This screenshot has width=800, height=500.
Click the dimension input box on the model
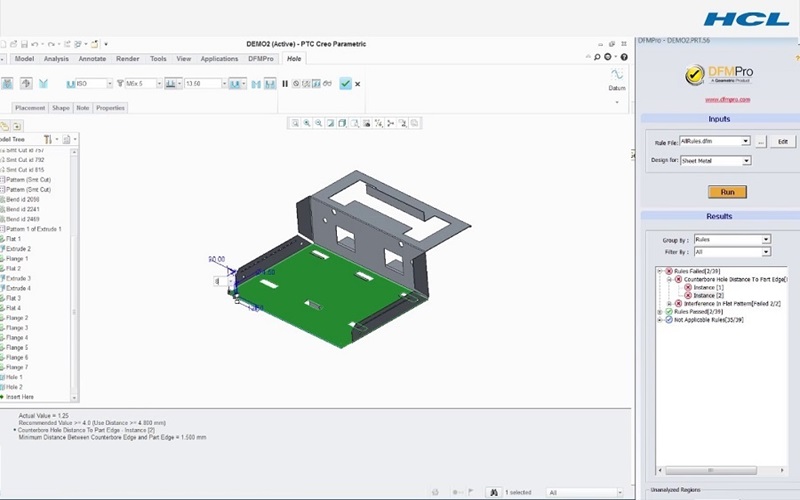(x=223, y=281)
